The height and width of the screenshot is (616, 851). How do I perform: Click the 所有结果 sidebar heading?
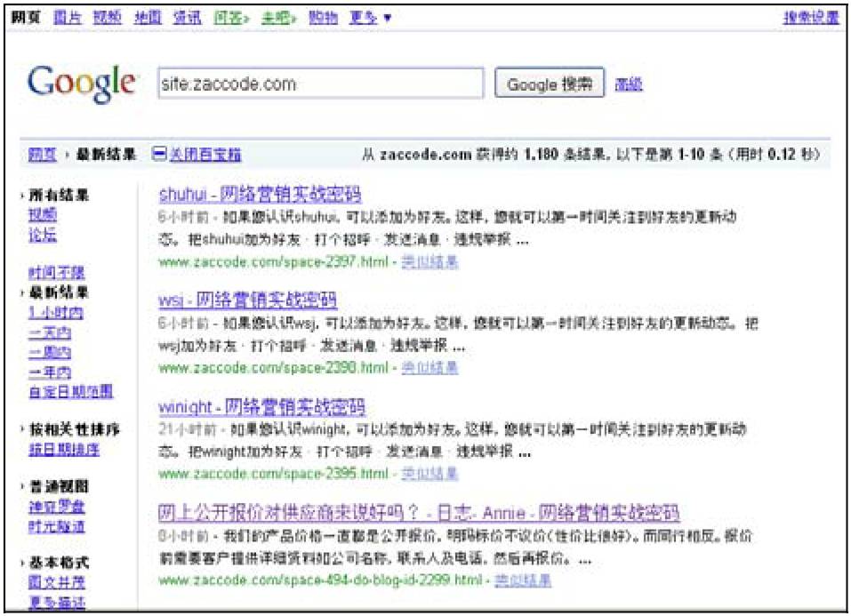[x=59, y=196]
